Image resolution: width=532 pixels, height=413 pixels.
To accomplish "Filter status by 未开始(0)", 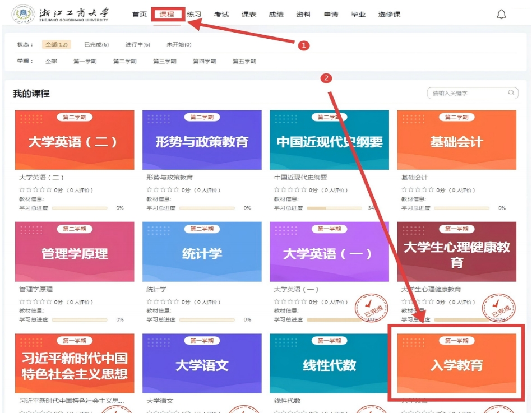I will (179, 44).
